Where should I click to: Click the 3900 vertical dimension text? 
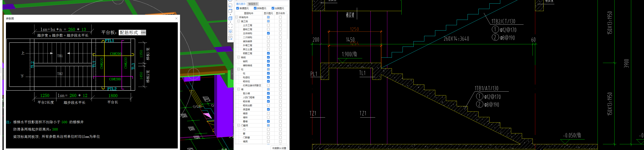[x=626, y=63]
